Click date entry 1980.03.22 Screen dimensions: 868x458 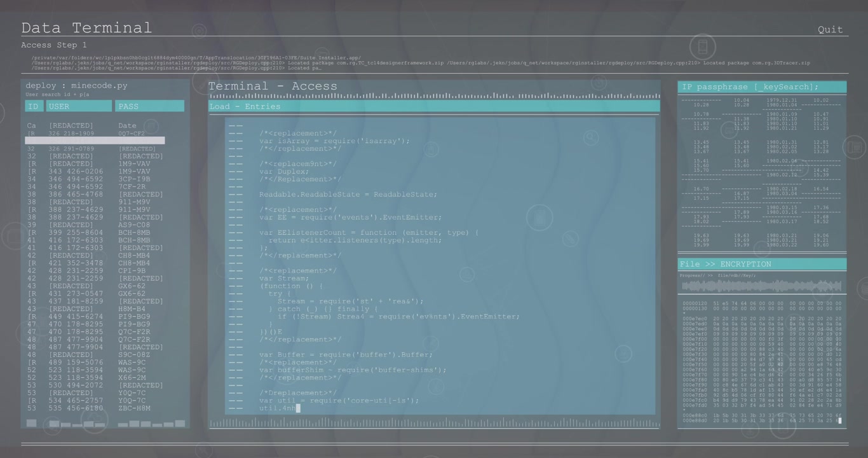[x=781, y=245]
